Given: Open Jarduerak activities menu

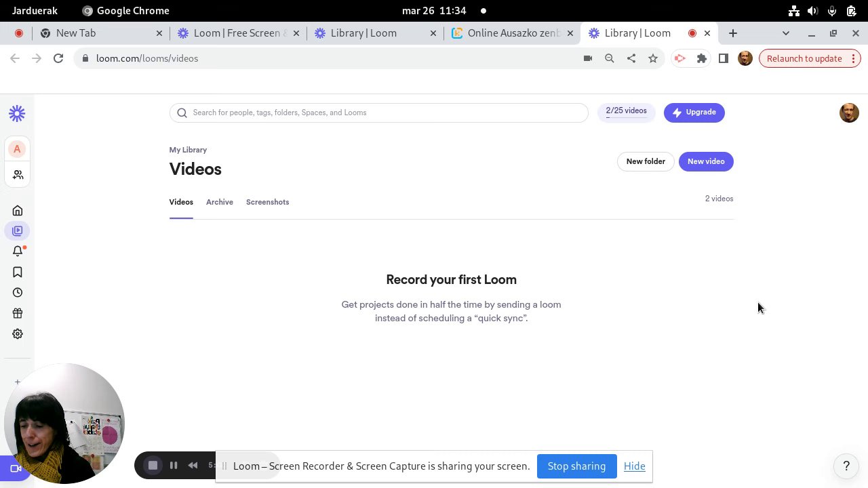Looking at the screenshot, I should (x=35, y=11).
